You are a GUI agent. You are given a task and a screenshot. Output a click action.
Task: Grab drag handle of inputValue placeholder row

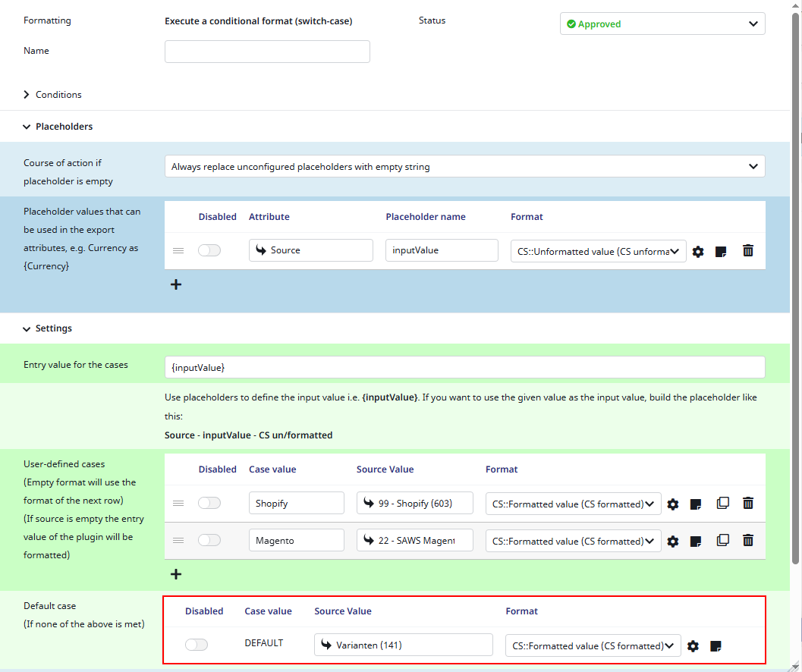pyautogui.click(x=178, y=250)
